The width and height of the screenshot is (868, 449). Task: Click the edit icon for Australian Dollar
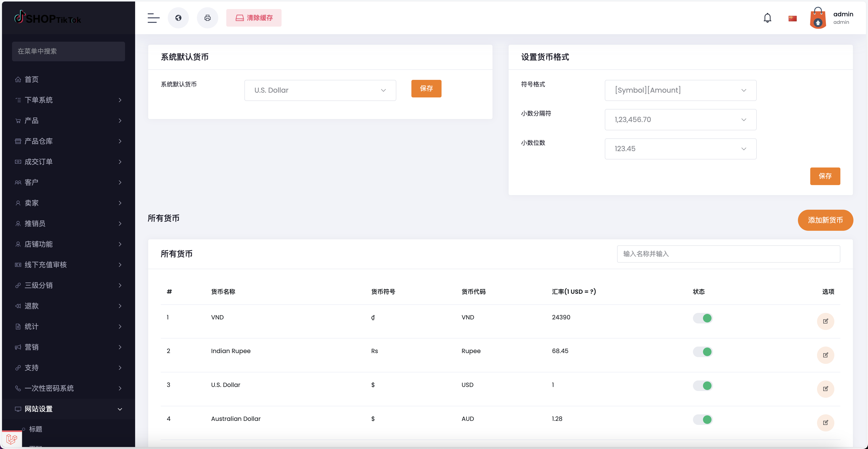coord(826,423)
